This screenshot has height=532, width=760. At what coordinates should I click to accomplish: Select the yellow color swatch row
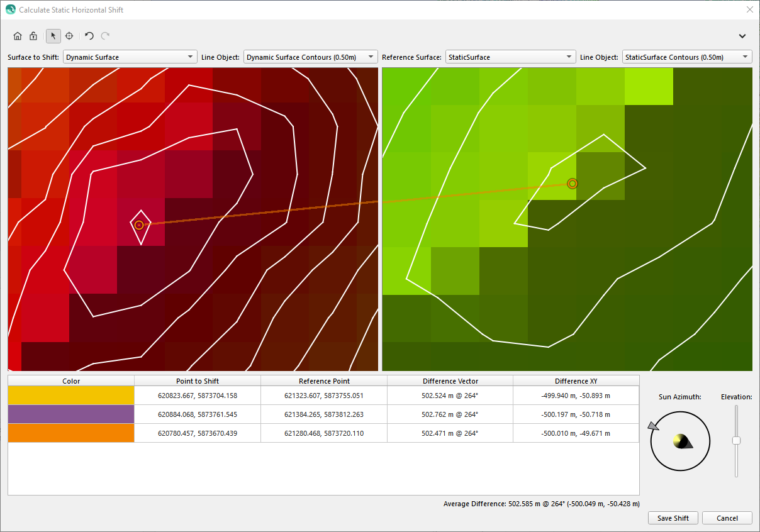[x=71, y=396]
